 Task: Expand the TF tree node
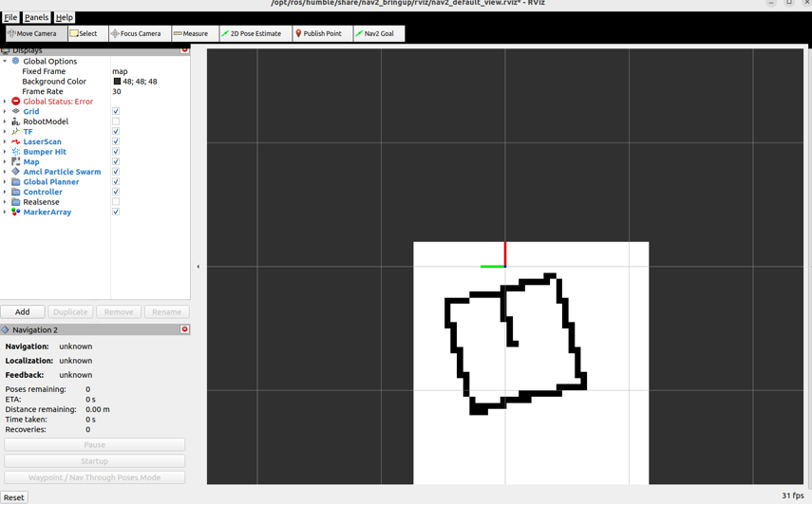click(5, 131)
